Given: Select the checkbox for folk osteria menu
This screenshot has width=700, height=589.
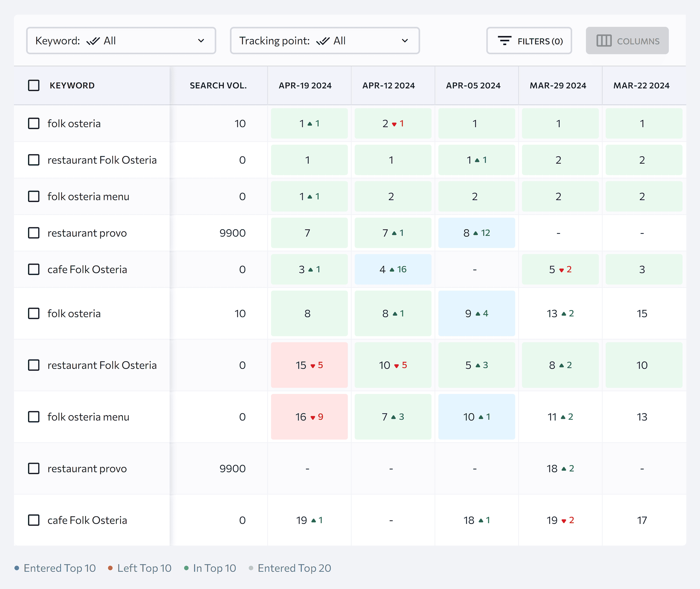Looking at the screenshot, I should click(34, 196).
